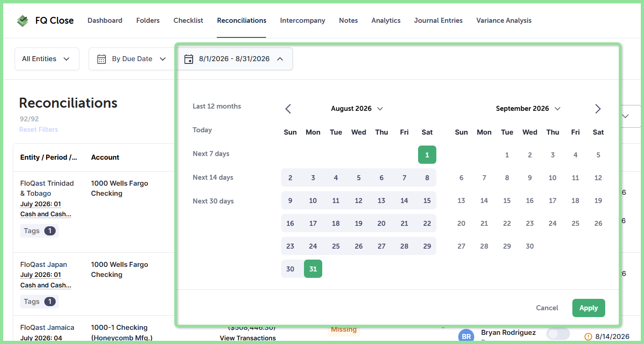Screen dimensions: 644x344
Task: Select August 31 in the calendar
Action: click(313, 269)
